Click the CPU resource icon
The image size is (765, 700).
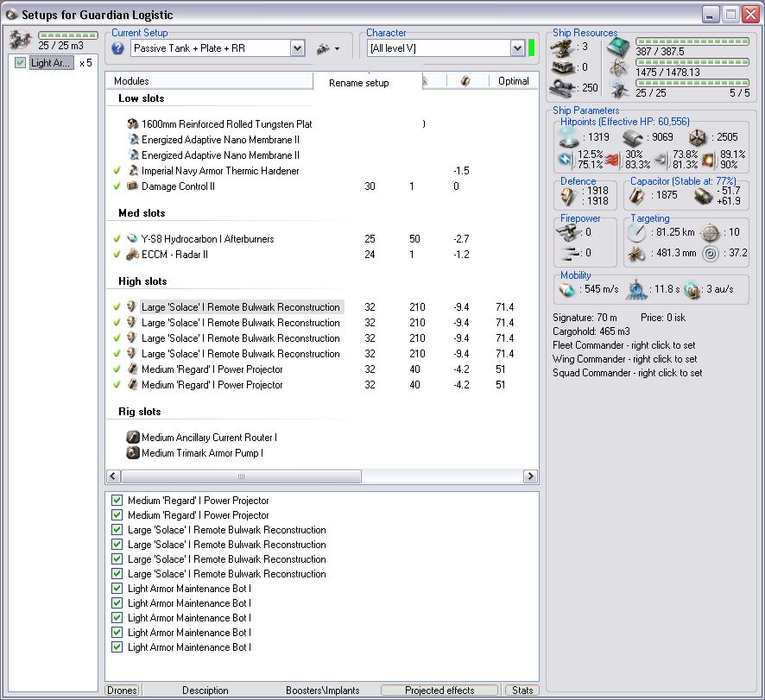tap(618, 47)
